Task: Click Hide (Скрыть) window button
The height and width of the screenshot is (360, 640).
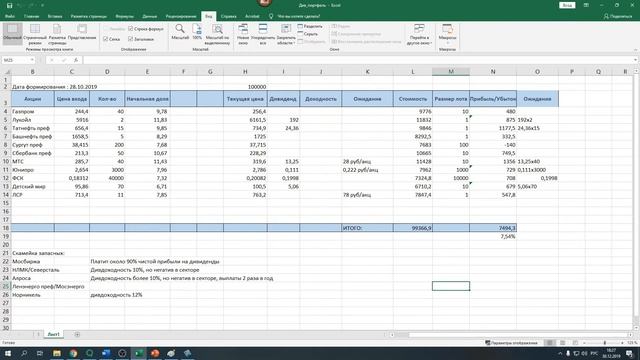Action: coord(308,34)
